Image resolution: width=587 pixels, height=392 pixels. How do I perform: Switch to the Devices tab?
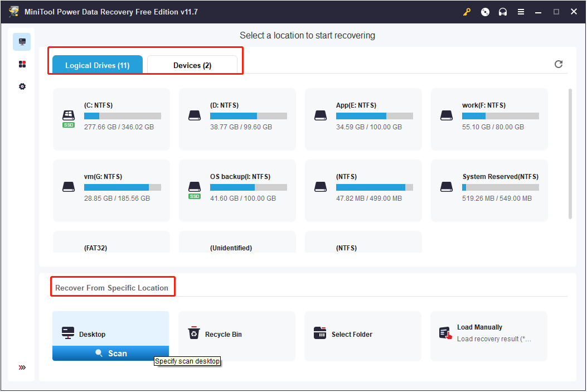coord(192,65)
